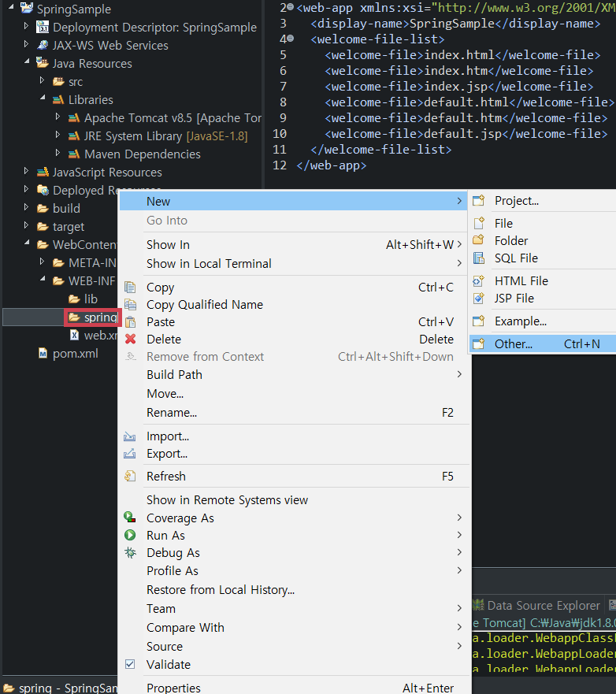Click the Export icon
616x694 pixels.
click(x=129, y=454)
